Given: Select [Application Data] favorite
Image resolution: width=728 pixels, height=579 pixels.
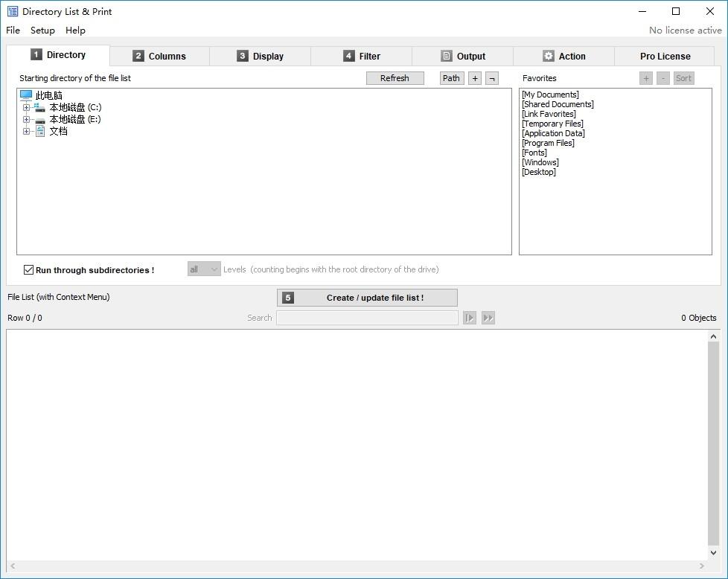Looking at the screenshot, I should (x=553, y=133).
